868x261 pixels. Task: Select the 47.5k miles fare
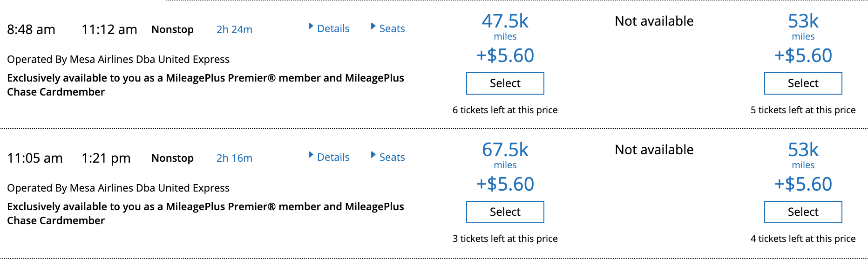click(505, 83)
